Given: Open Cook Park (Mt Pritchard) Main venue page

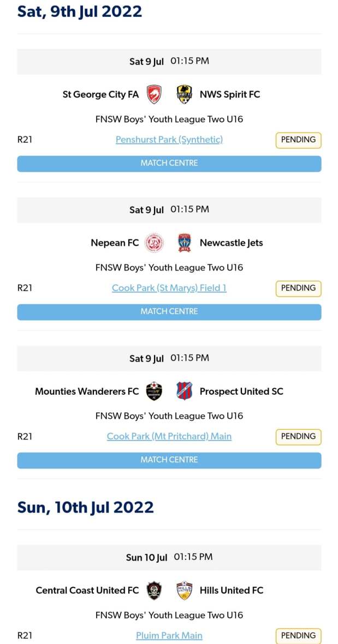Looking at the screenshot, I should click(x=169, y=436).
